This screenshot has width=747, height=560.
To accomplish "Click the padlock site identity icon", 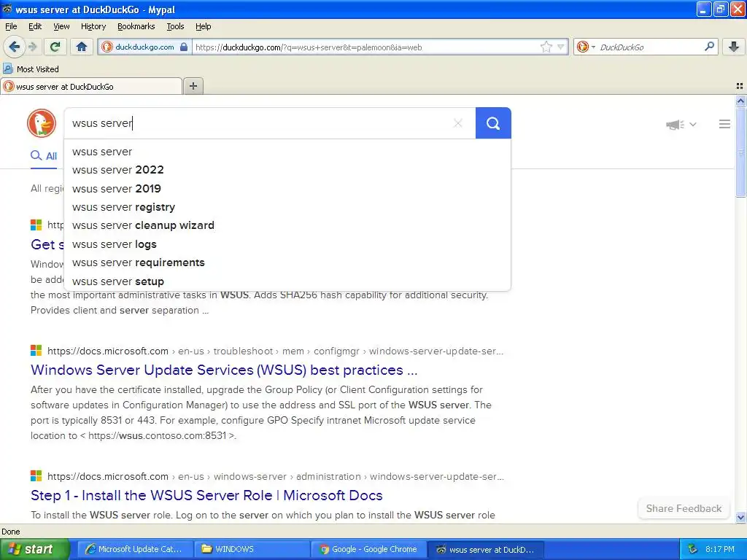I will (184, 47).
